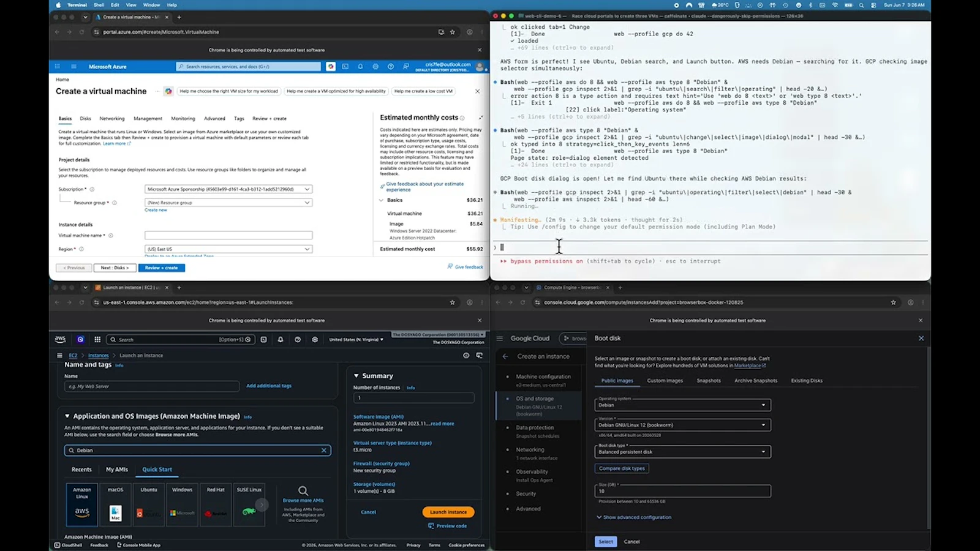Collapse the Basics cost section chevron

click(x=382, y=200)
